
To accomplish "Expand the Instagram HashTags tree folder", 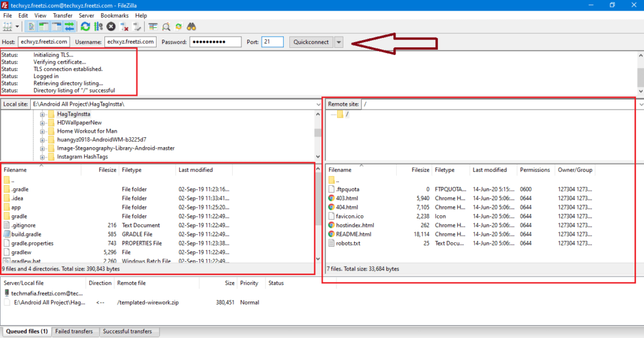I will click(42, 157).
